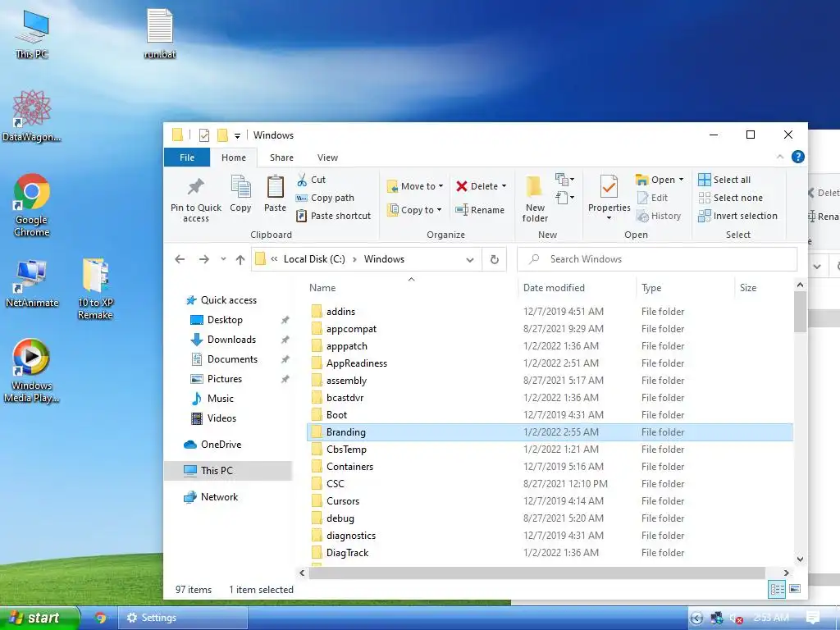Sort by Date modified column
This screenshot has height=630, width=840.
554,288
